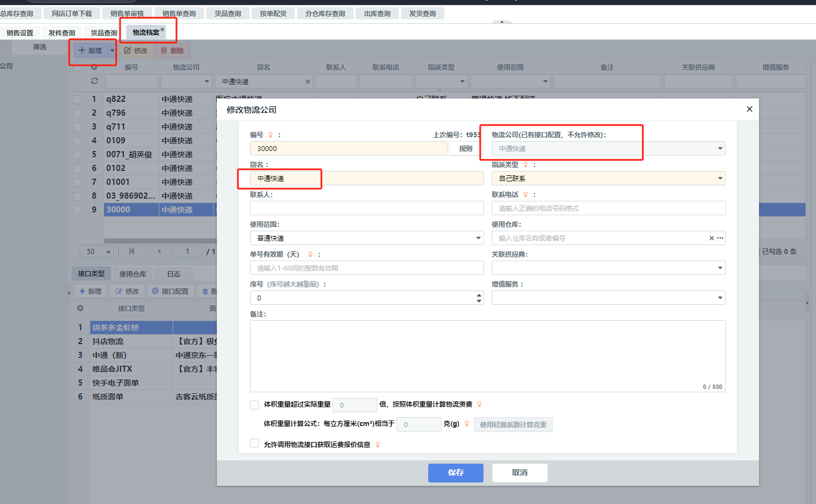816x504 pixels.
Task: Increase 序号 value with up stepper arrow
Action: pyautogui.click(x=479, y=295)
